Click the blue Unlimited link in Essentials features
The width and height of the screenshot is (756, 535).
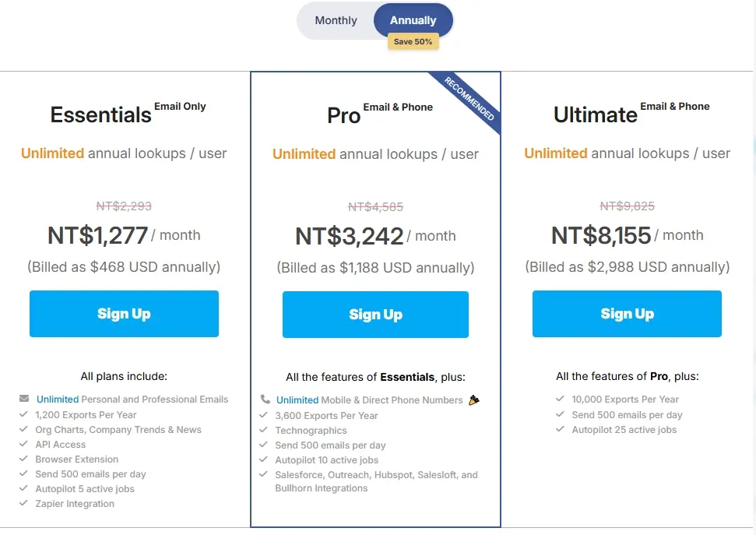58,399
